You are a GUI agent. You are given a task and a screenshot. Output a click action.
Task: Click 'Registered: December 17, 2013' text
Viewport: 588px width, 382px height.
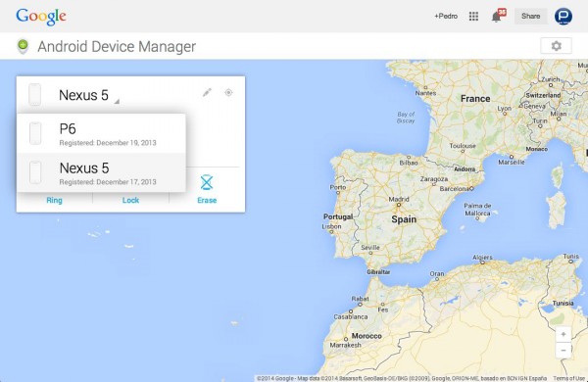click(x=108, y=182)
